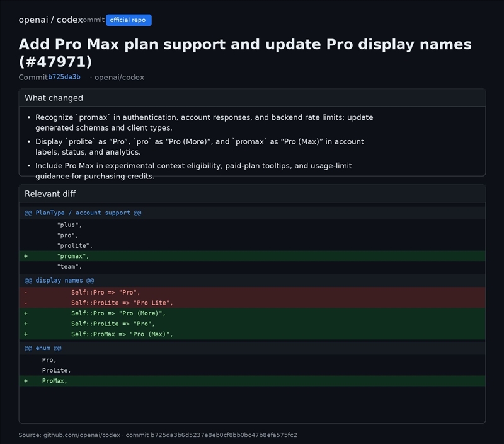Click added line Self::ProMax => "Pro (Max)"
504x444 pixels.
tap(252, 334)
